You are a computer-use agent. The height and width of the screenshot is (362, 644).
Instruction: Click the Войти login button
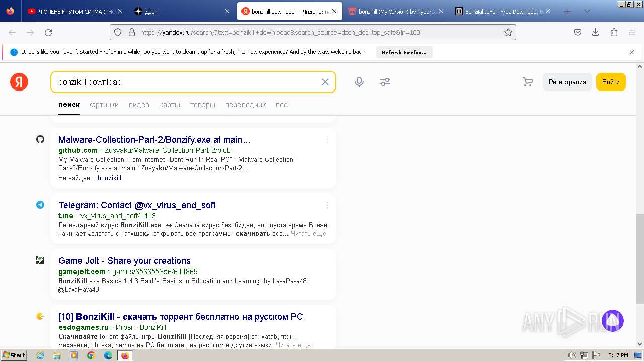[x=611, y=82]
